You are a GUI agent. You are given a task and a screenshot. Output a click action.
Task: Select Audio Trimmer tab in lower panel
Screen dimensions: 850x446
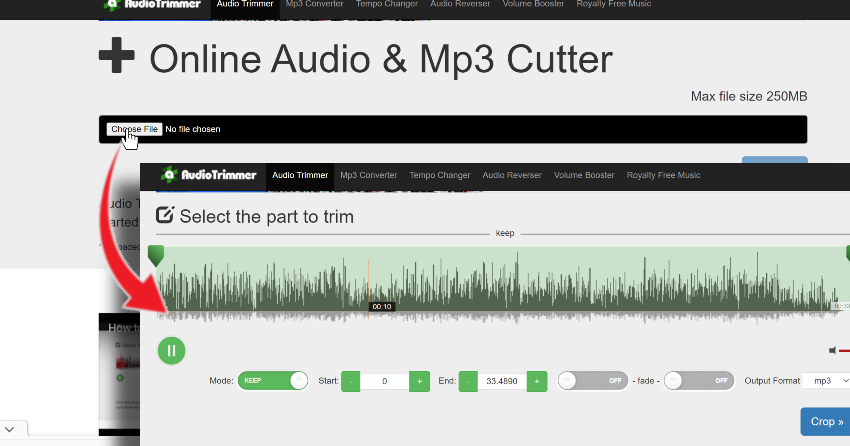pyautogui.click(x=300, y=176)
